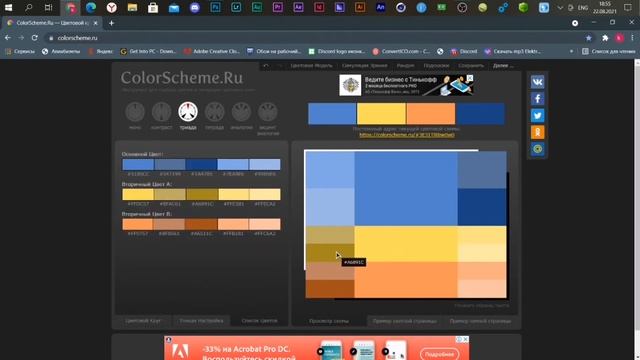Open Adobe Animate from the taskbar
Screen dimensions: 640x360
[380, 7]
